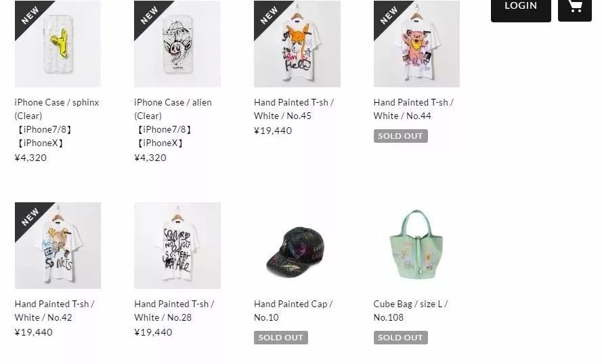The width and height of the screenshot is (602, 364).
Task: Select Hand Painted T-sh White No.42 title
Action: [55, 311]
